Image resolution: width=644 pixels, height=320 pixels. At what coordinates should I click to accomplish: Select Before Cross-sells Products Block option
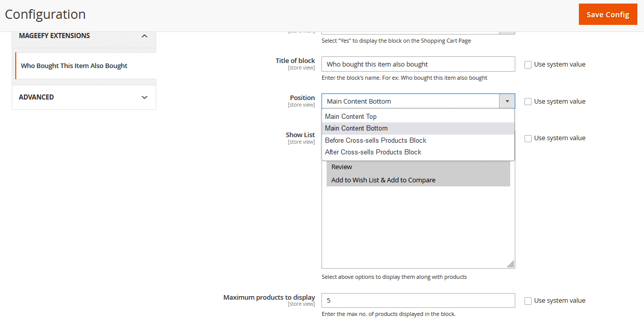(x=375, y=141)
